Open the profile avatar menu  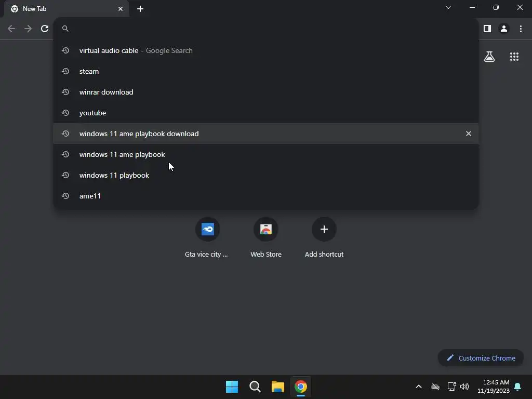(504, 29)
